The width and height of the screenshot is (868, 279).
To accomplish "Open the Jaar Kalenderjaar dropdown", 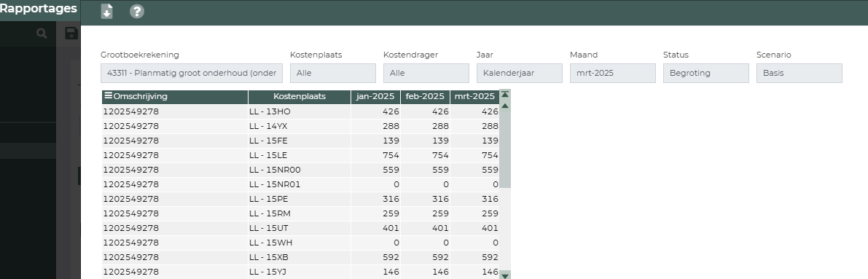I will coord(519,73).
